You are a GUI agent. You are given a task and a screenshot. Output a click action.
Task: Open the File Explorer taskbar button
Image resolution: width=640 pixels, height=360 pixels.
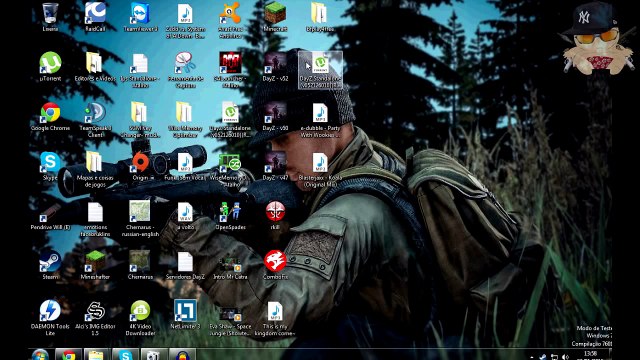96,355
